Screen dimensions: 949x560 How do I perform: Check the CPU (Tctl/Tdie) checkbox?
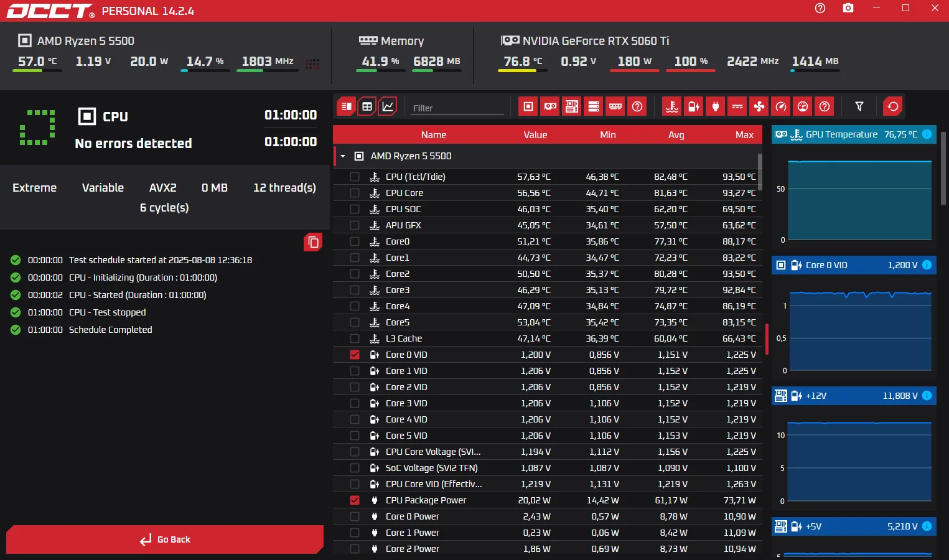355,177
